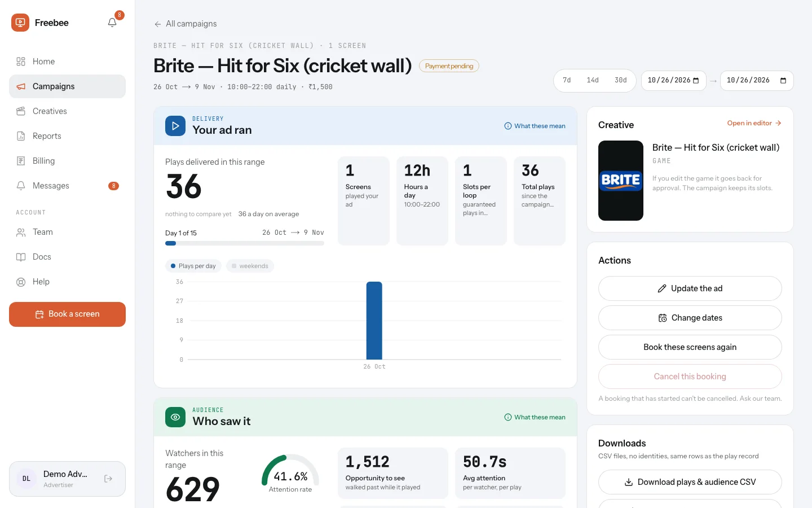The image size is (812, 508).
Task: Open Creatives in the sidebar
Action: (67, 111)
